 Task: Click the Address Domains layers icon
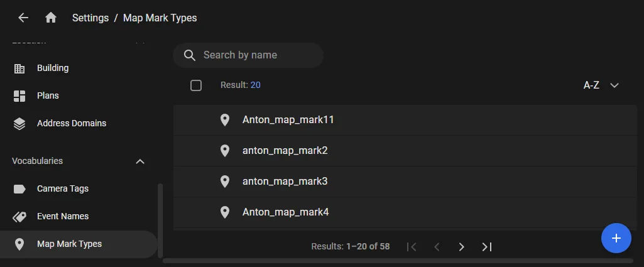coord(19,124)
